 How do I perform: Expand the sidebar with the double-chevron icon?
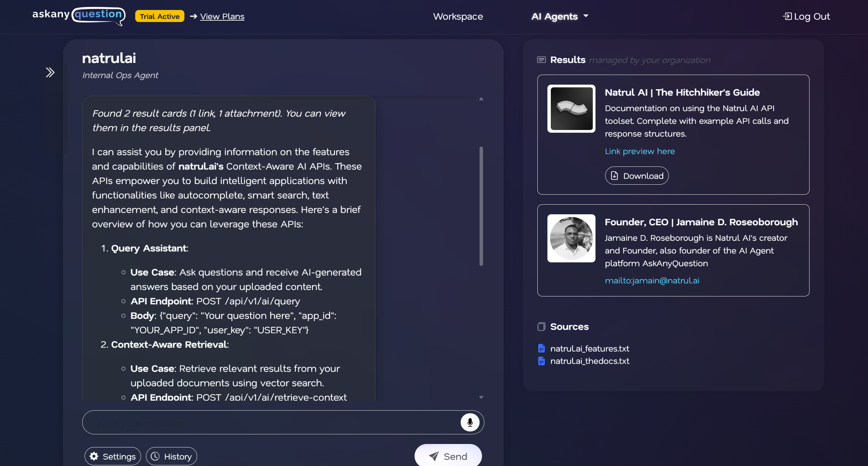click(x=50, y=72)
